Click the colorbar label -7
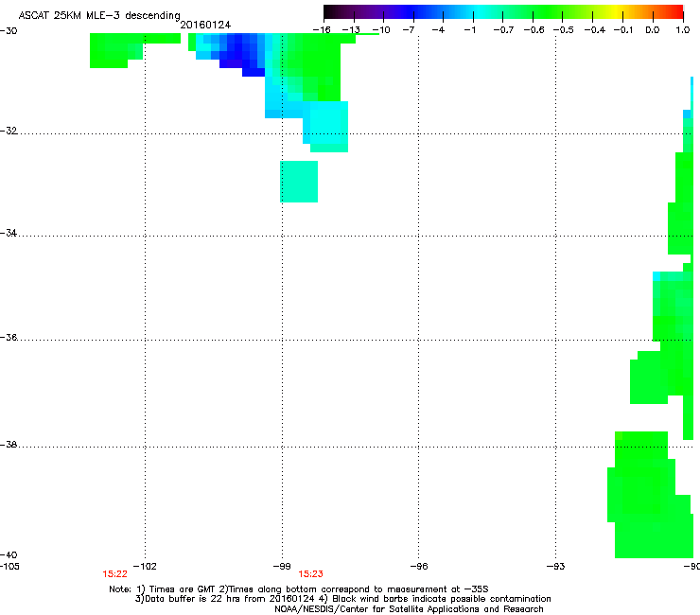Viewport: 700px width, 615px height. (409, 30)
